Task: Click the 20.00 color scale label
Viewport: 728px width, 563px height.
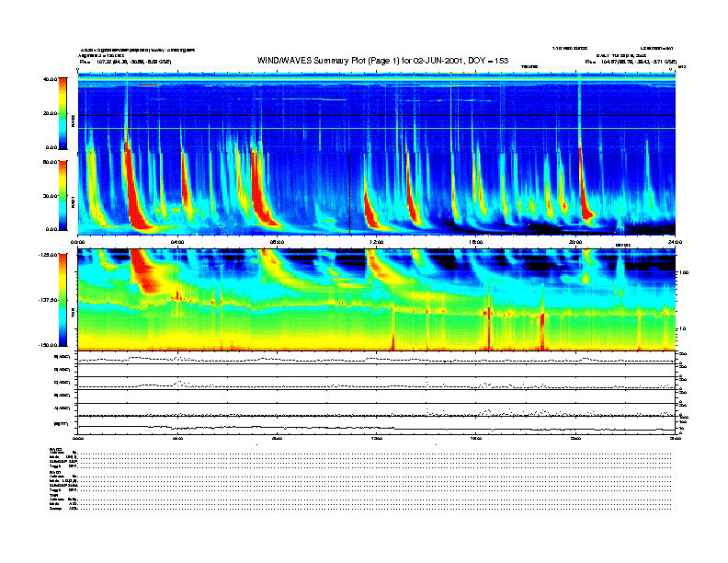Action: pos(51,113)
